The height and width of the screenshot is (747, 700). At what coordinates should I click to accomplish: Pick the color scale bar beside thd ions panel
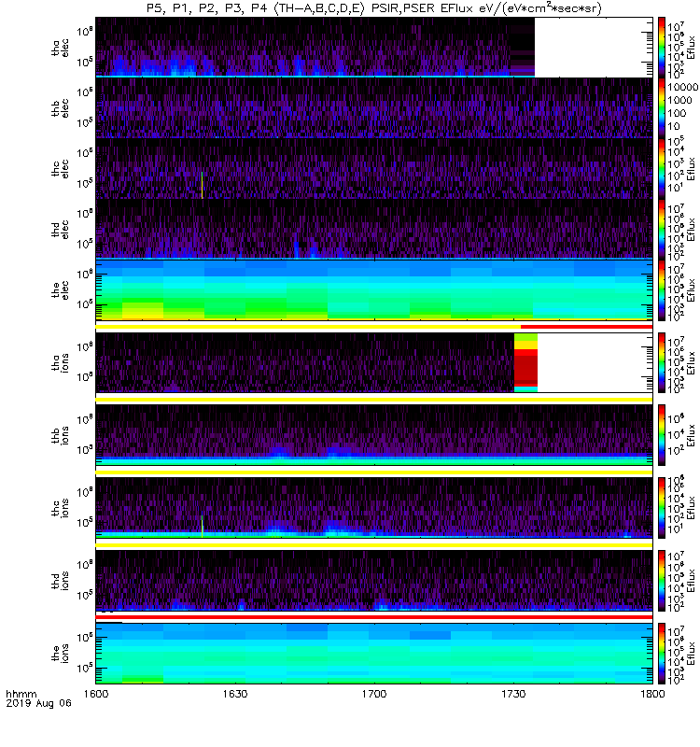tap(662, 581)
